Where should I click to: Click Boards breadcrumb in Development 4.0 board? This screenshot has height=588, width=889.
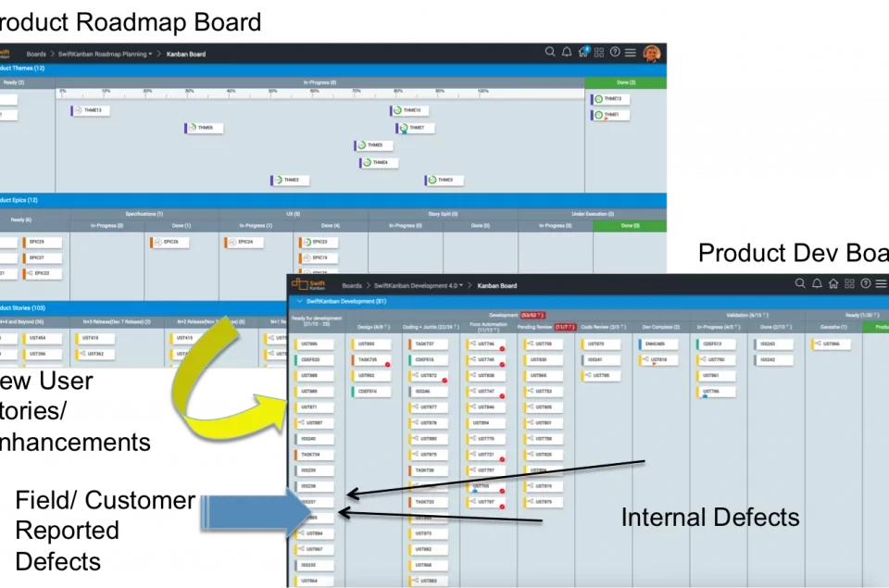click(352, 286)
